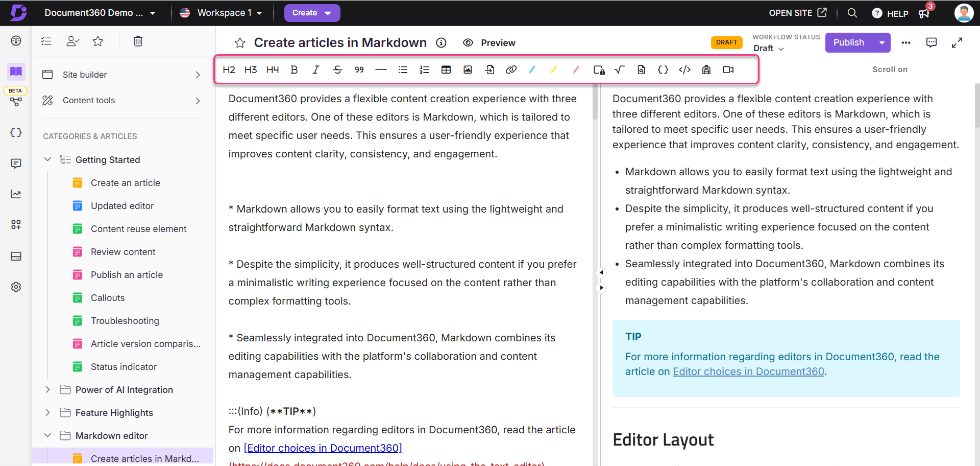Insert an H4 heading
This screenshot has height=466, width=980.
273,69
